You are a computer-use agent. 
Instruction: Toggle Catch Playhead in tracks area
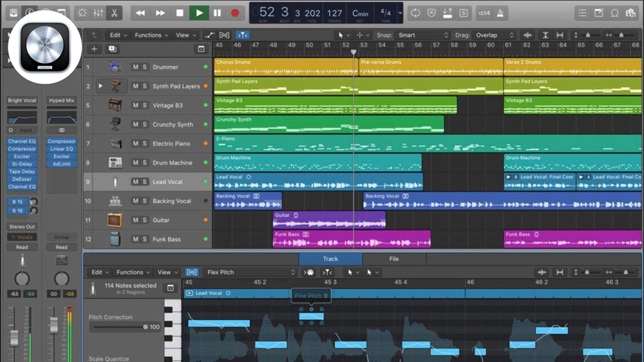pyautogui.click(x=242, y=35)
